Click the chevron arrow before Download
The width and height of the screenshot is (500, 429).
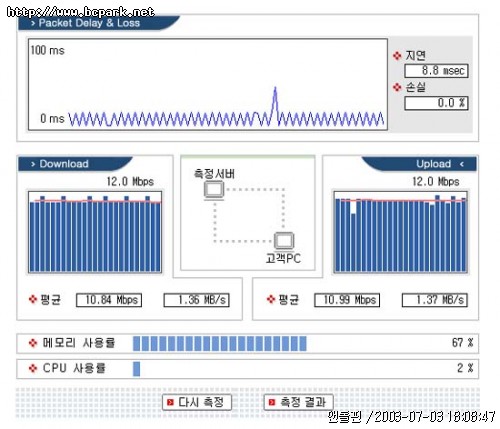coord(33,164)
